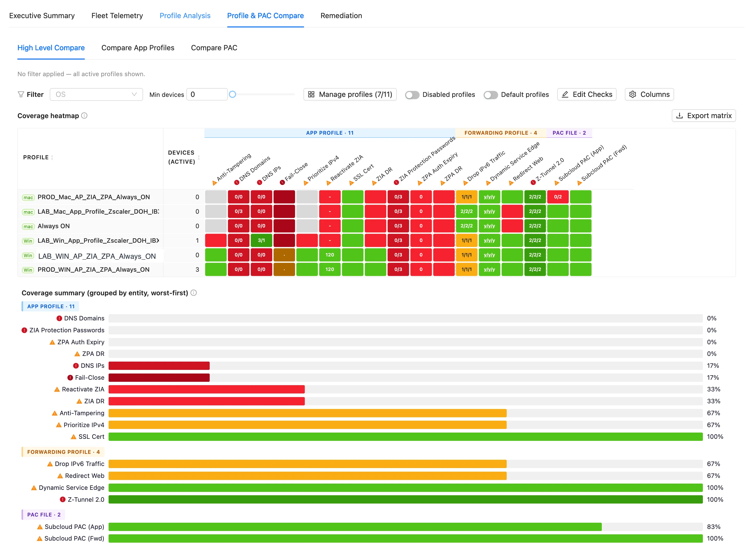Viewport: 749px width, 560px height.
Task: Click the DNS Domains column alert icon
Action: (x=237, y=183)
